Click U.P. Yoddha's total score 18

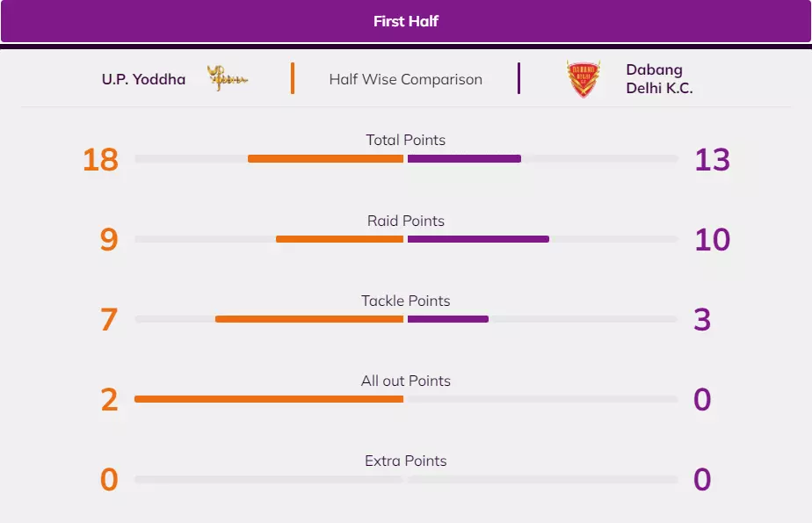100,160
